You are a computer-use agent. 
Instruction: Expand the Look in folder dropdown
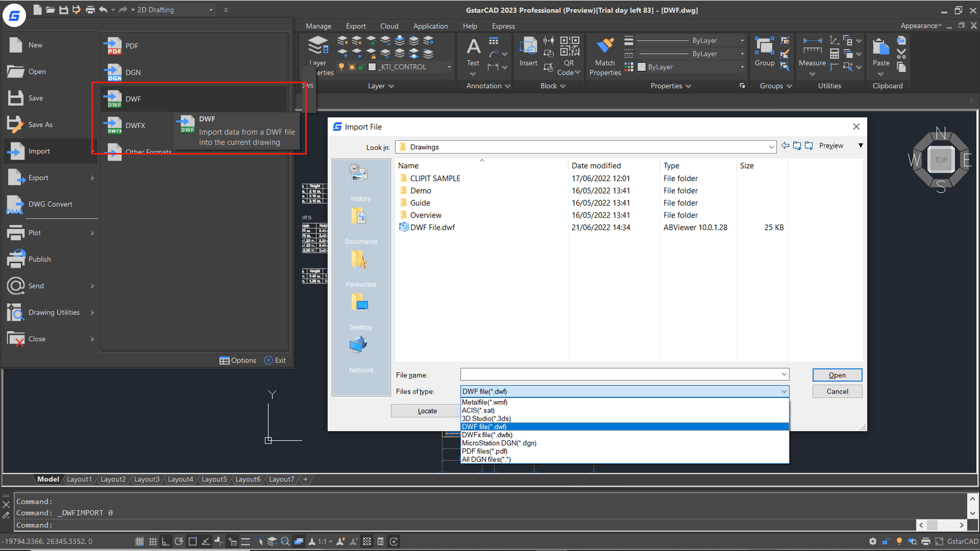[x=771, y=147]
